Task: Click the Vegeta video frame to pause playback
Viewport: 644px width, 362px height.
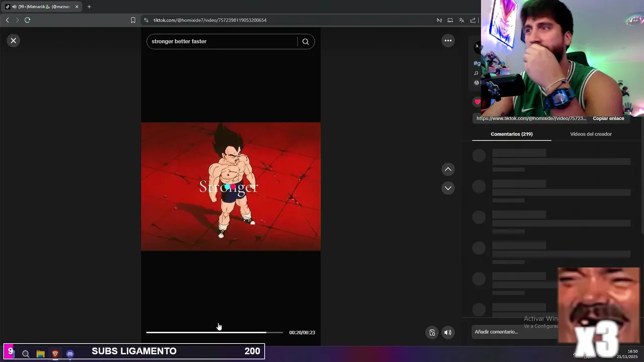Action: (x=231, y=187)
